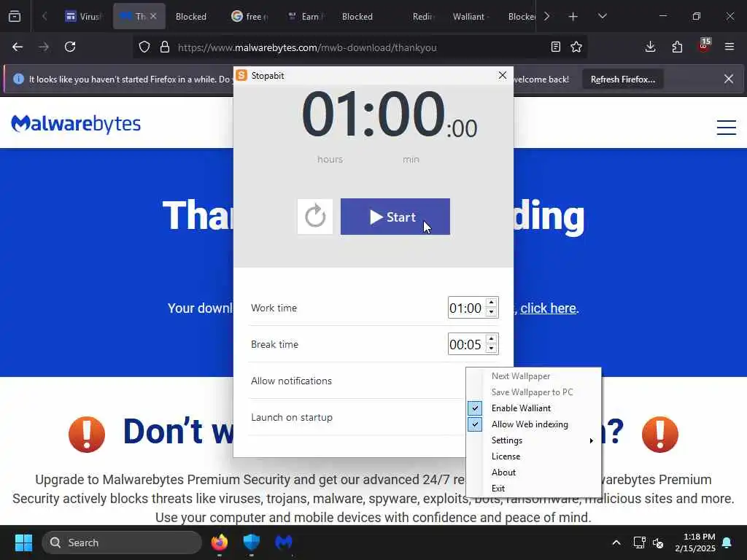Open About from context menu
747x560 pixels.
503,472
